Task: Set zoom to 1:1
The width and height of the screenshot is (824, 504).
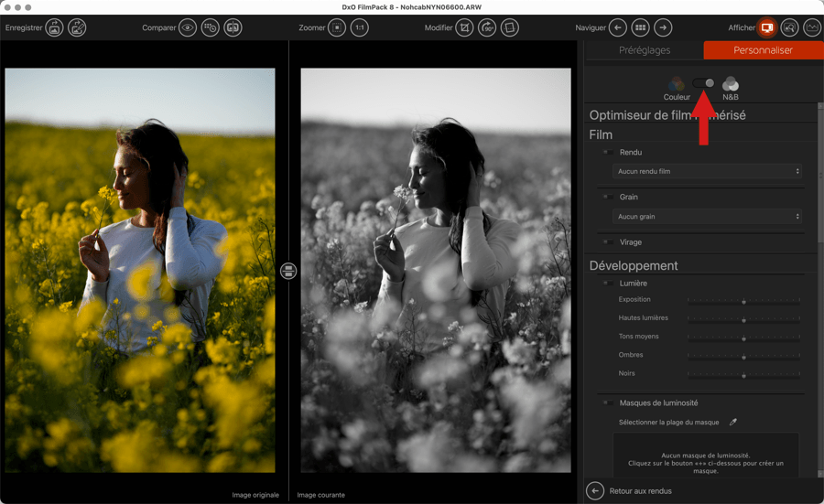Action: coord(360,28)
